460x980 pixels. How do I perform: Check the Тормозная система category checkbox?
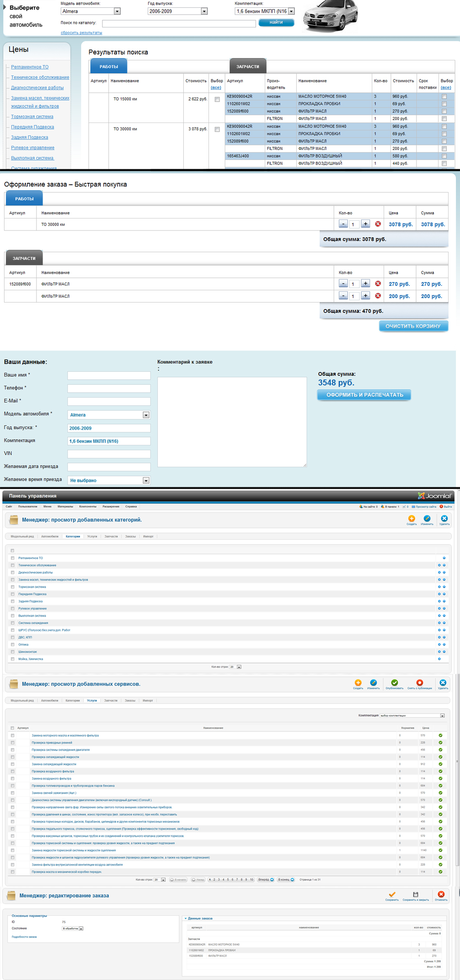[13, 587]
